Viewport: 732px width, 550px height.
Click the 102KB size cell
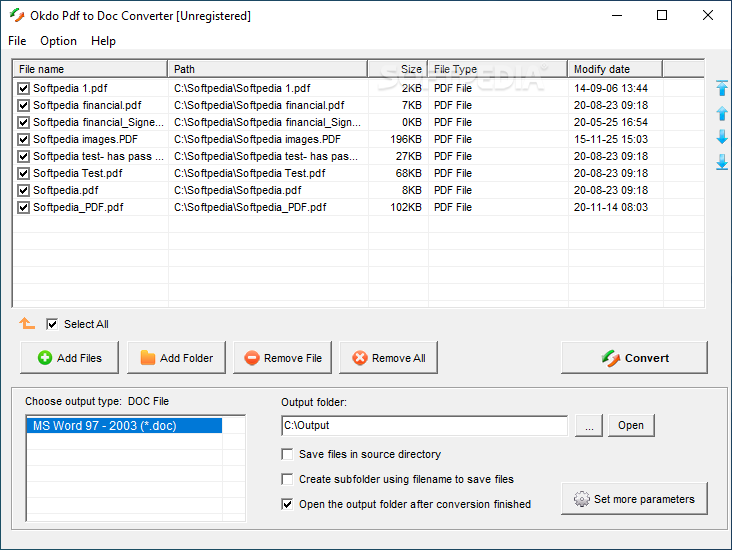click(406, 207)
